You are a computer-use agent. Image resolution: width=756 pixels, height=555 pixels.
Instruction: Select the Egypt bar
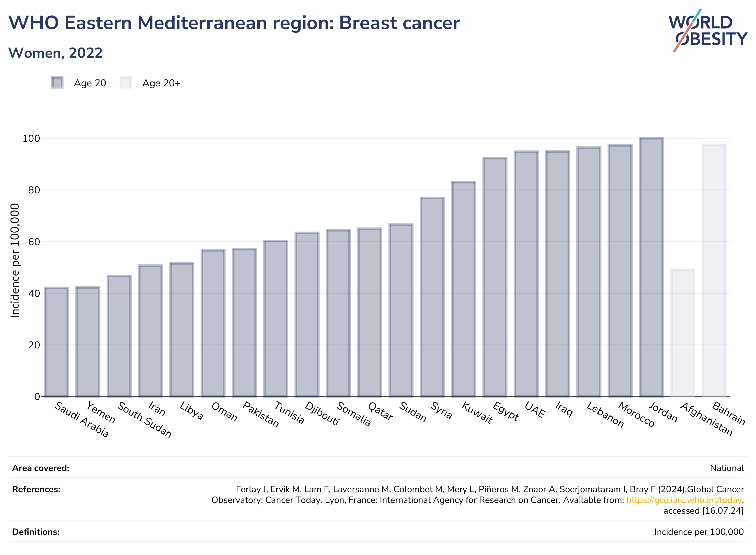[x=495, y=277]
